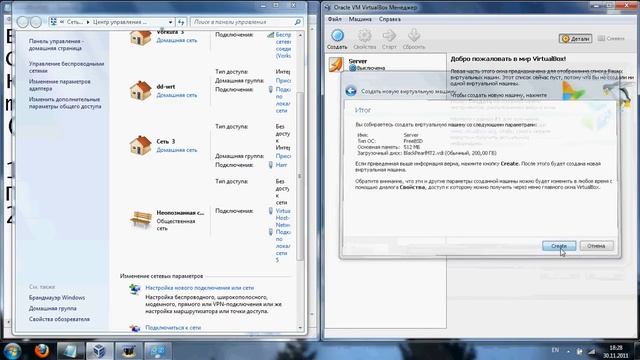Viewport: 640px width, 360px height.
Task: Click the VirtualBox cube taskbar icon
Action: [99, 351]
